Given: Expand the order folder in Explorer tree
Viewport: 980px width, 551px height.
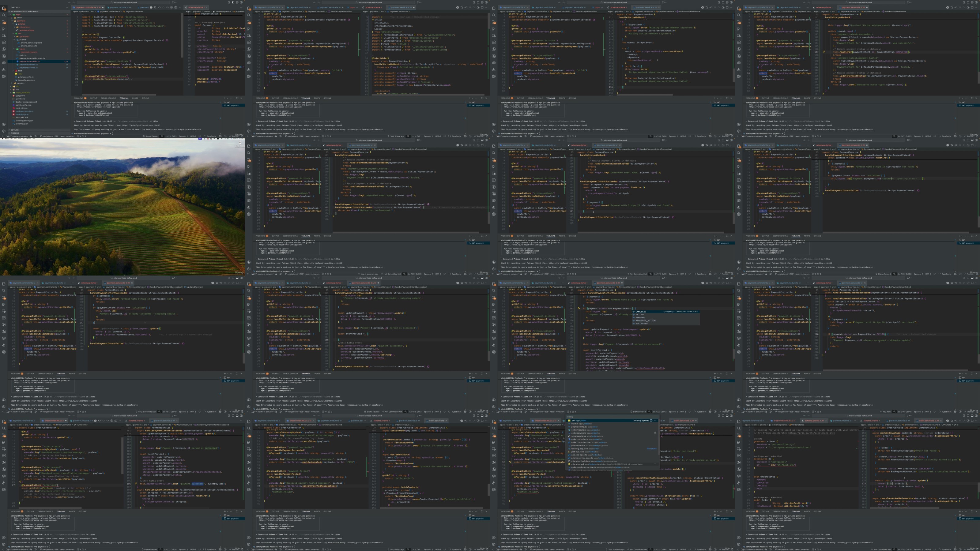Looking at the screenshot, I should (19, 18).
